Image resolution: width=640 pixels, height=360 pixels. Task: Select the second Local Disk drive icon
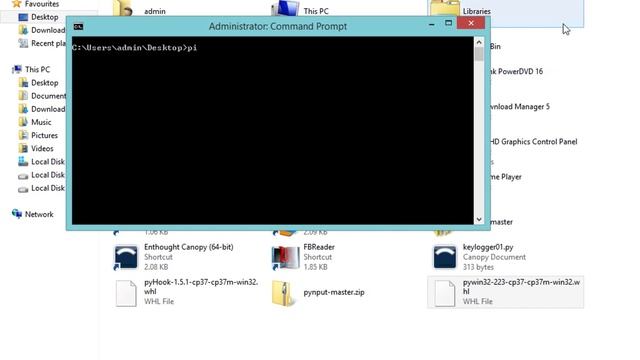[23, 176]
